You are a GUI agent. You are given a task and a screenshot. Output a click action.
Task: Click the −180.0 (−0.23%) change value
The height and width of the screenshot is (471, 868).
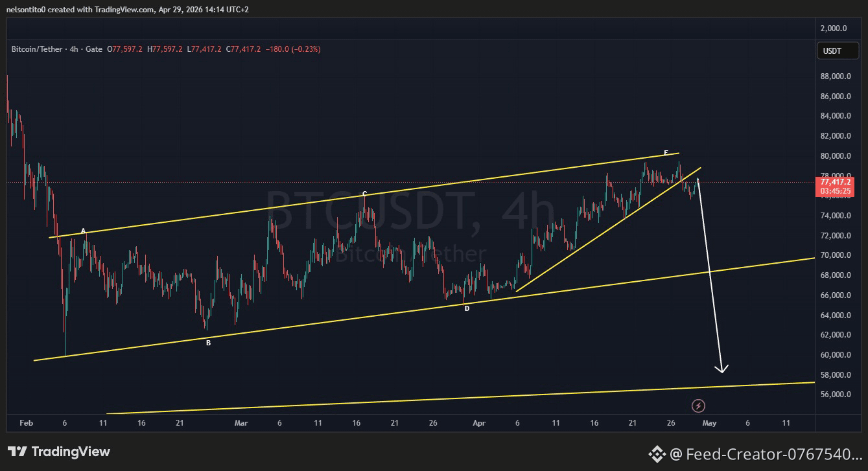coord(293,49)
